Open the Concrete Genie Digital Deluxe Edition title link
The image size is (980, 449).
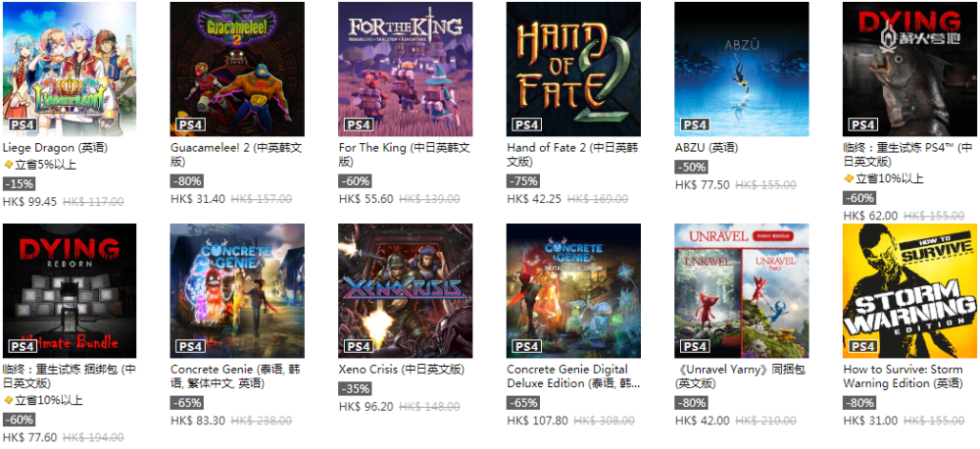pos(573,375)
